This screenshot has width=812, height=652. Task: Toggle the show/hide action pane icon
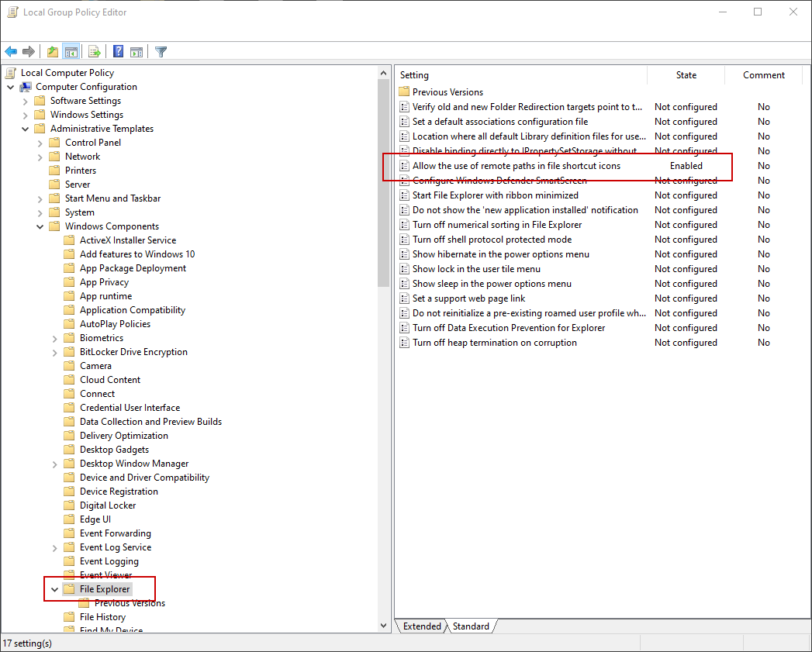(136, 51)
